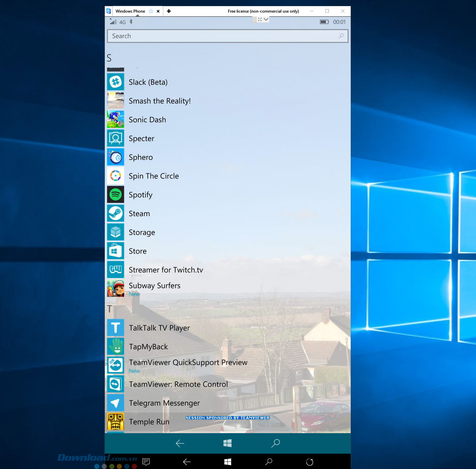This screenshot has height=469, width=476.
Task: Launch the Spotify app icon
Action: [x=115, y=195]
